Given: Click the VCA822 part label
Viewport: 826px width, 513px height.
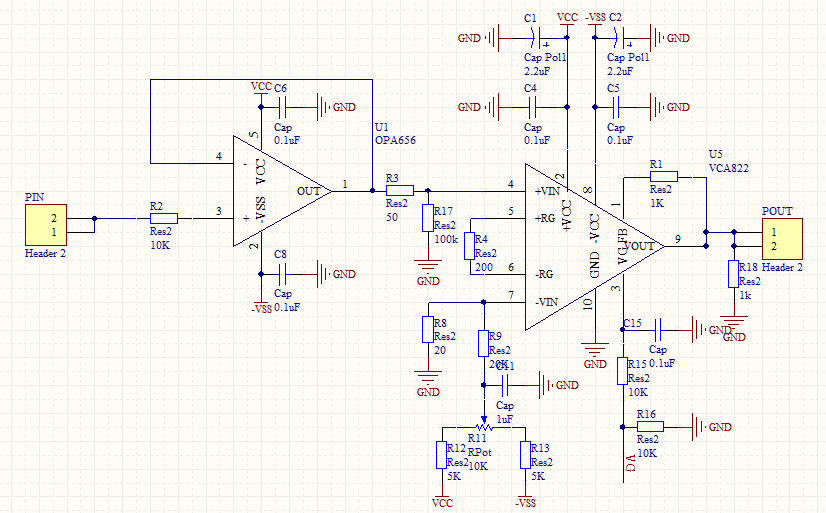Looking at the screenshot, I should 729,169.
